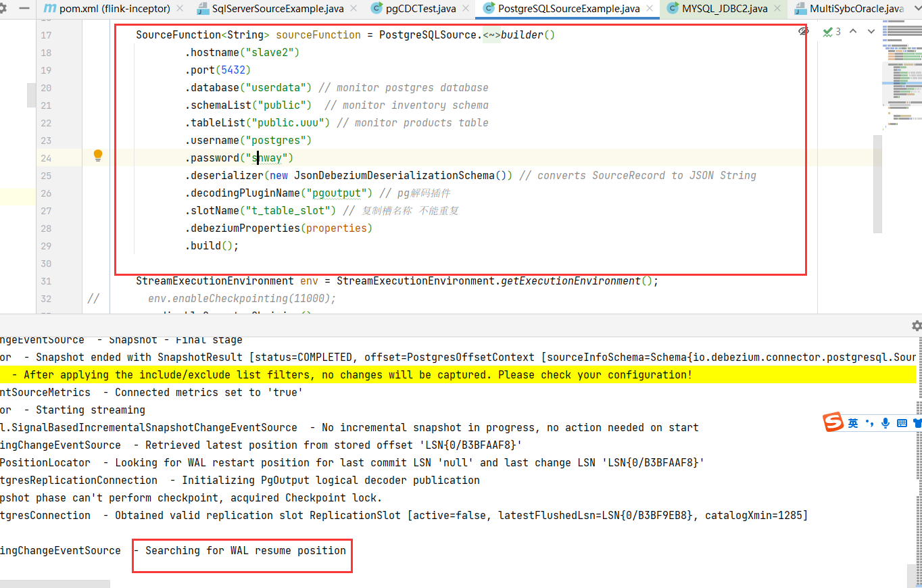Click the yellow light bulb intention icon

click(x=98, y=155)
